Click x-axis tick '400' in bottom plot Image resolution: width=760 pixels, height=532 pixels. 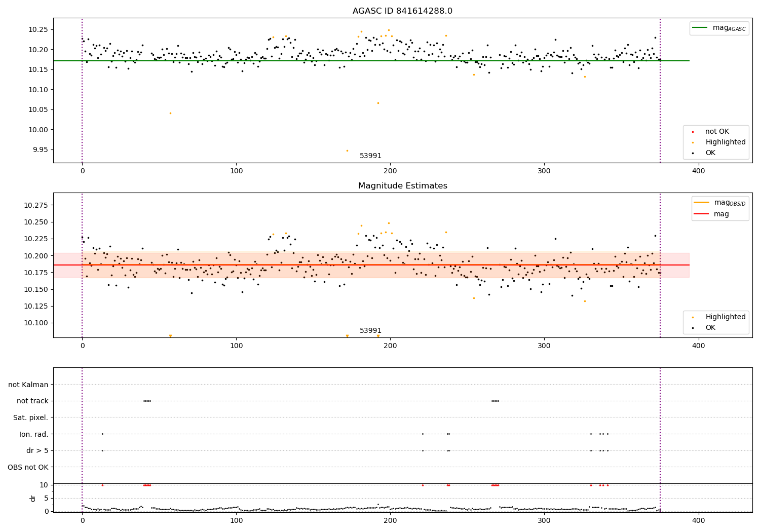point(698,520)
